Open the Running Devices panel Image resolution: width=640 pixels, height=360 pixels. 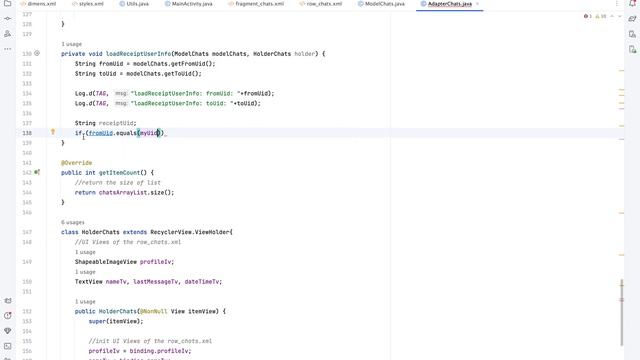pos(633,49)
